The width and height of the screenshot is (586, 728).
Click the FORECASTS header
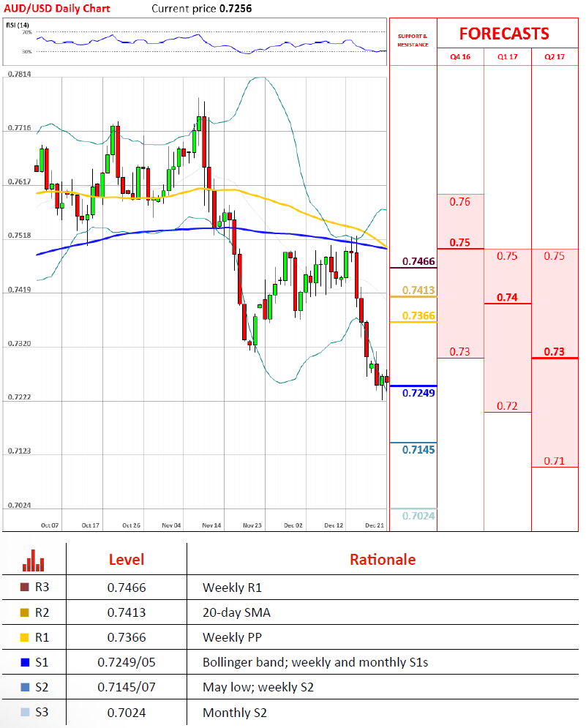point(504,34)
